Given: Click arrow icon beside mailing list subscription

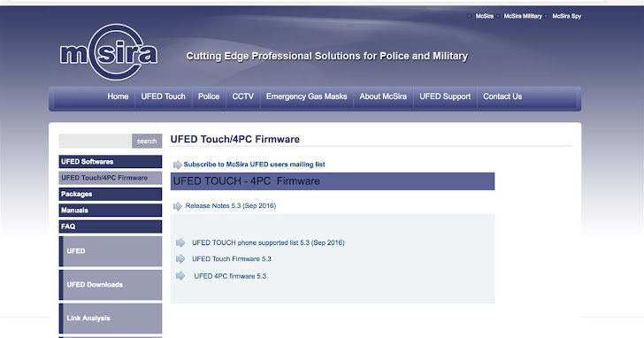Looking at the screenshot, I should (x=178, y=165).
